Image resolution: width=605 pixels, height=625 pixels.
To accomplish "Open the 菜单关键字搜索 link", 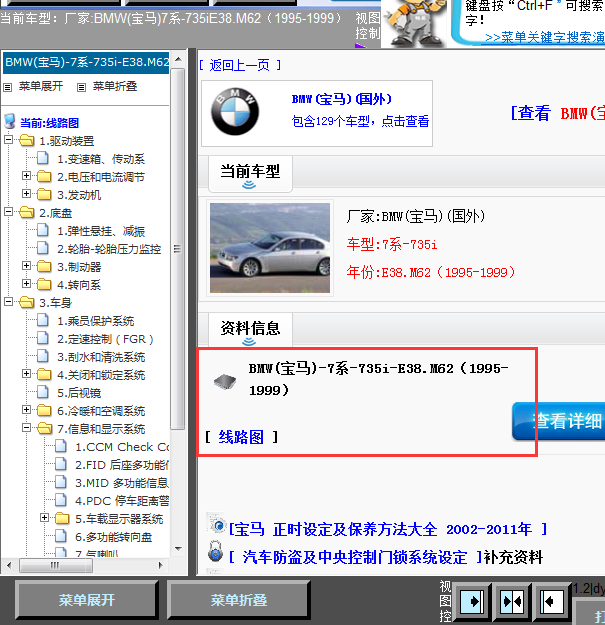I will pos(544,37).
